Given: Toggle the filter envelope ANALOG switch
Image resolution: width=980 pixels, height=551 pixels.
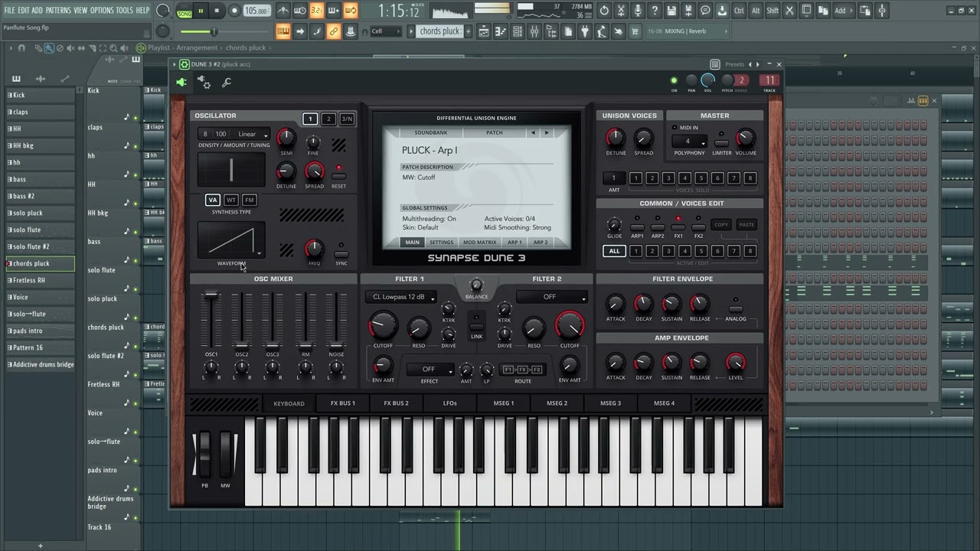Looking at the screenshot, I should [x=736, y=309].
